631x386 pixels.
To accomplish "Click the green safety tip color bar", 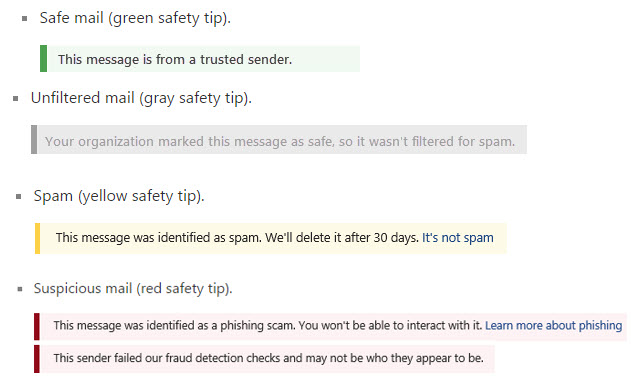I will (x=43, y=59).
